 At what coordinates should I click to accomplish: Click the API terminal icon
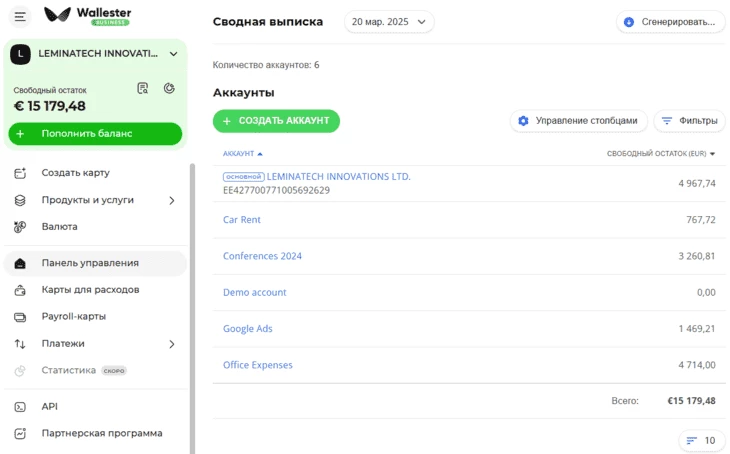tap(20, 407)
